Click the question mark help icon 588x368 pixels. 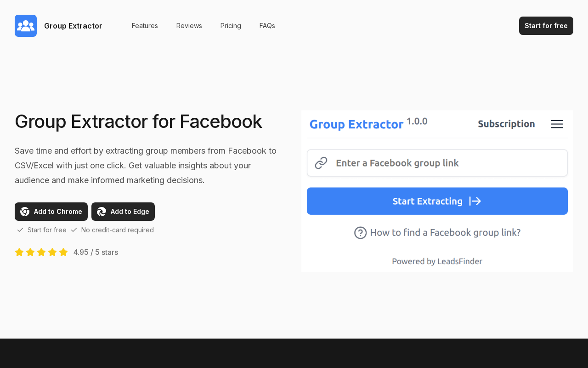[361, 233]
